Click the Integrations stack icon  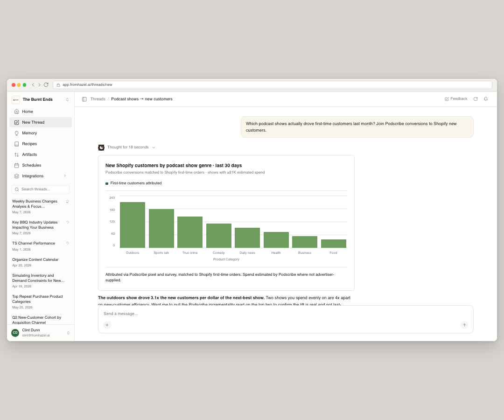click(17, 176)
